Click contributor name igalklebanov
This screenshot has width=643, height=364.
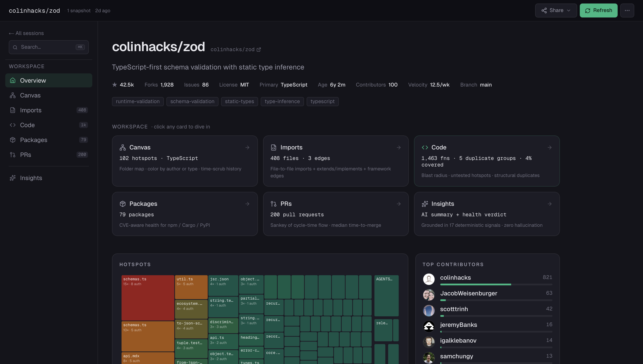(x=458, y=341)
